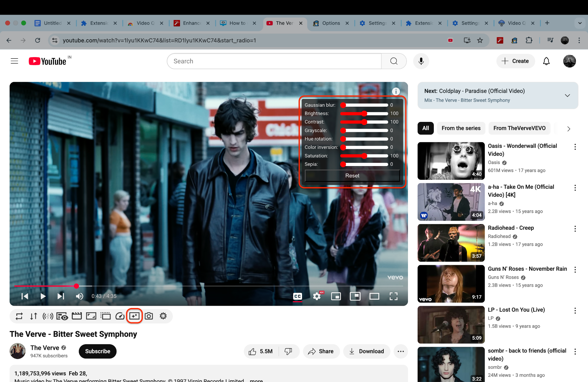Show more filter chips with right arrow
The width and height of the screenshot is (588, 382).
point(568,129)
